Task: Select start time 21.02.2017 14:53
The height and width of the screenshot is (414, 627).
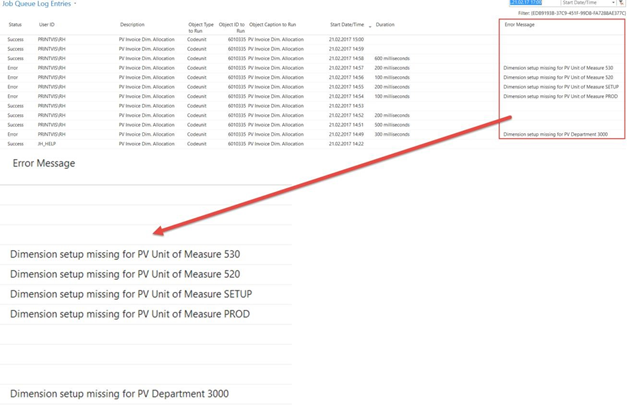Action: (x=346, y=106)
